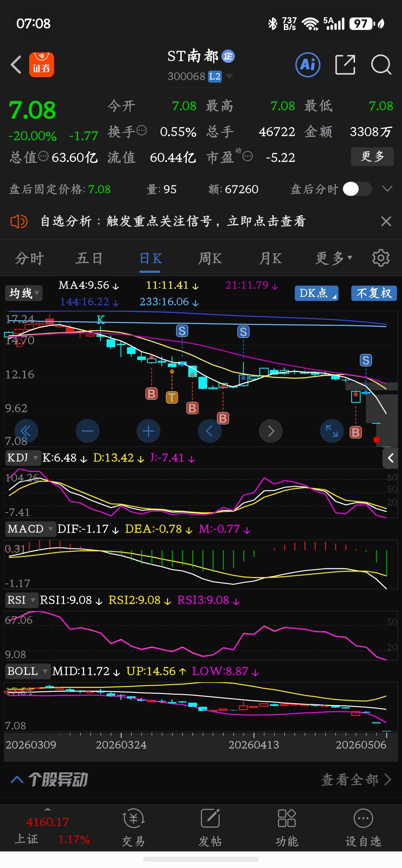The height and width of the screenshot is (868, 402).
Task: Tap the red dot latest price marker
Action: point(376,440)
